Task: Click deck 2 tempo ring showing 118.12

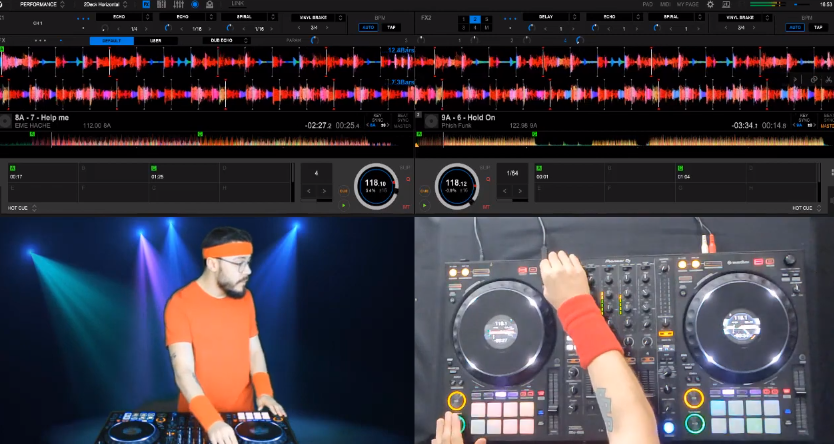Action: click(457, 186)
